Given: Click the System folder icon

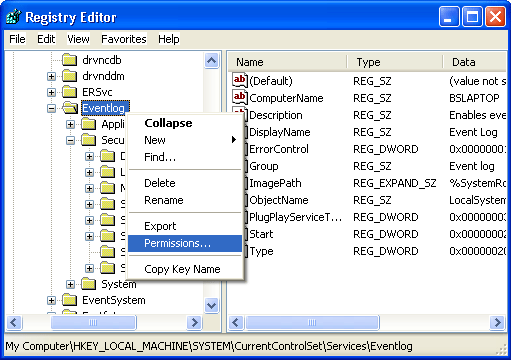Looking at the screenshot, I should tap(89, 284).
